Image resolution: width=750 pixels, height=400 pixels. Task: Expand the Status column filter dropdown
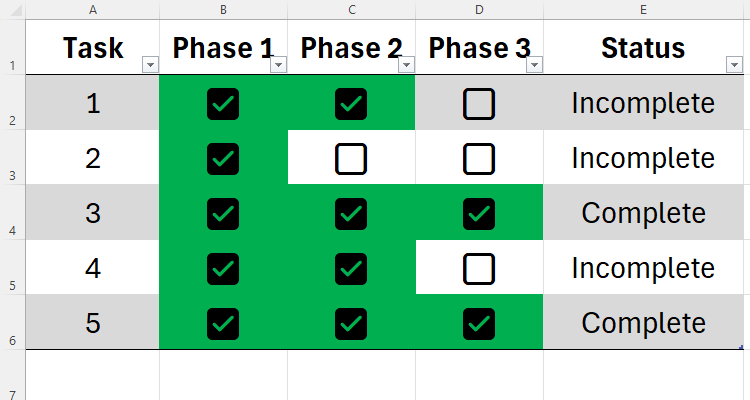(x=735, y=65)
